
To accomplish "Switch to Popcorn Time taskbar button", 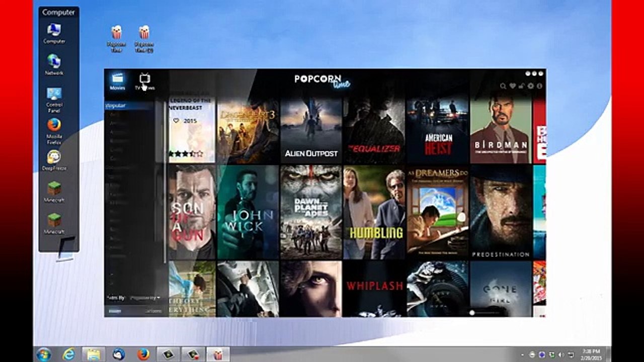I will click(x=218, y=354).
